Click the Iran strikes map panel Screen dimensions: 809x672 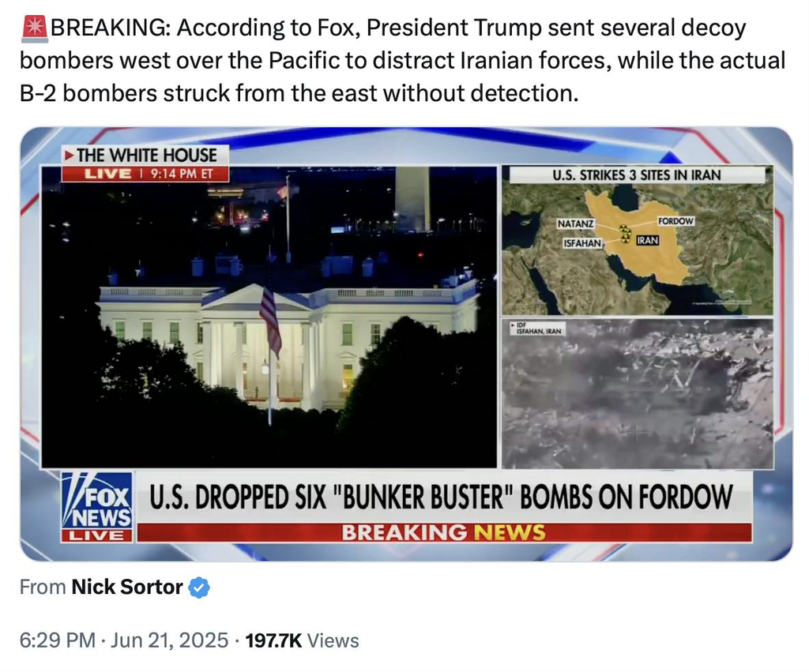[x=638, y=240]
